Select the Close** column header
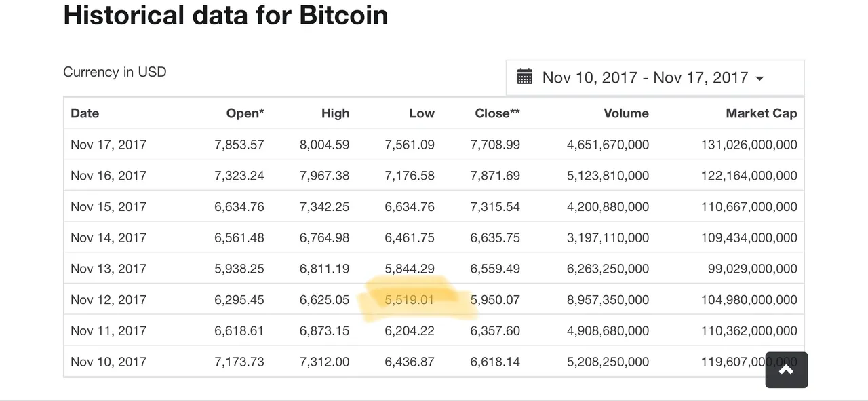Image resolution: width=868 pixels, height=401 pixels. 497,113
